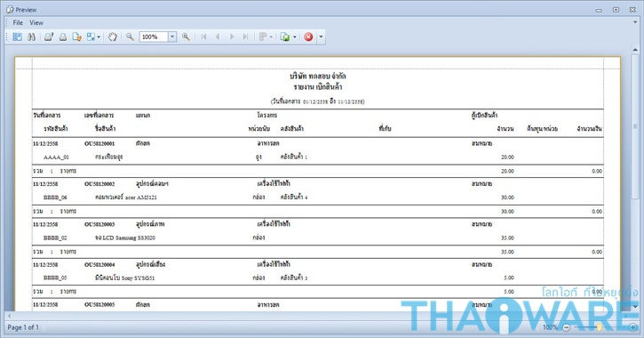The image size is (644, 338).
Task: Click the Preview window title text
Action: pyautogui.click(x=26, y=10)
